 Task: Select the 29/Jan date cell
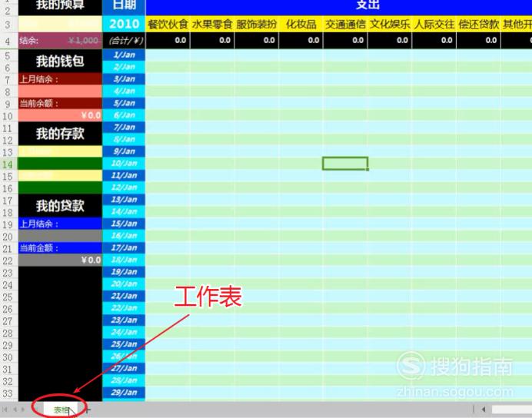pos(124,392)
